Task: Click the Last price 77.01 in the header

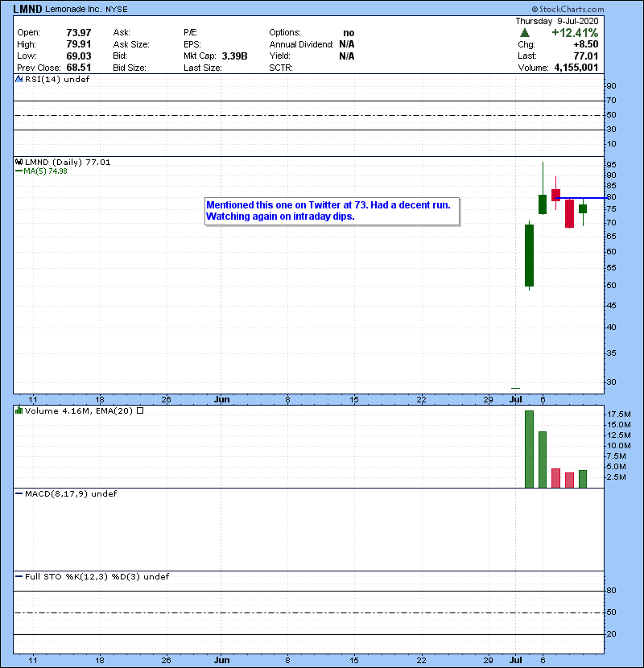Action: coord(585,56)
